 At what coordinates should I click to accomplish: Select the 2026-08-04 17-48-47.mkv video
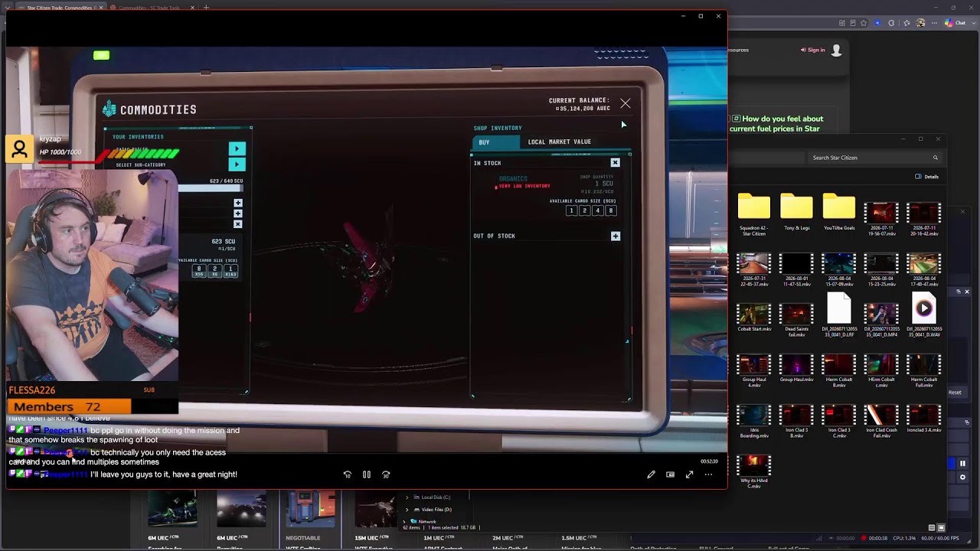pos(924,270)
